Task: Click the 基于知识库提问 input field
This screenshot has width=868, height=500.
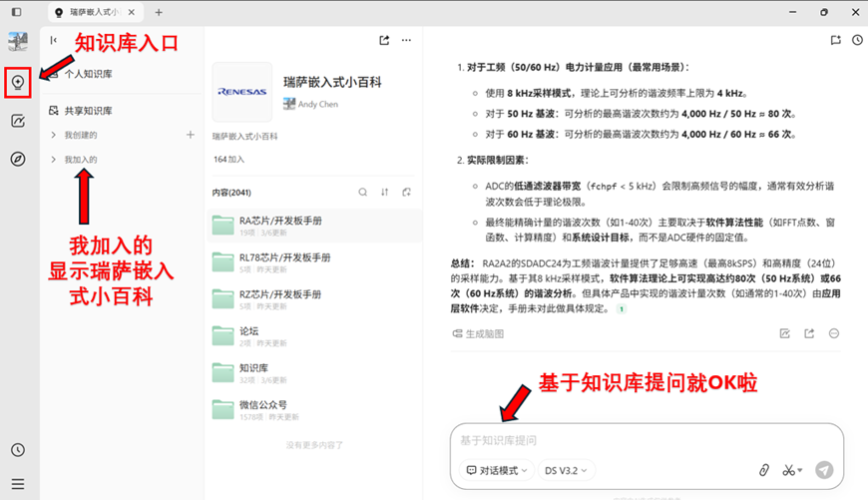Action: click(x=639, y=440)
